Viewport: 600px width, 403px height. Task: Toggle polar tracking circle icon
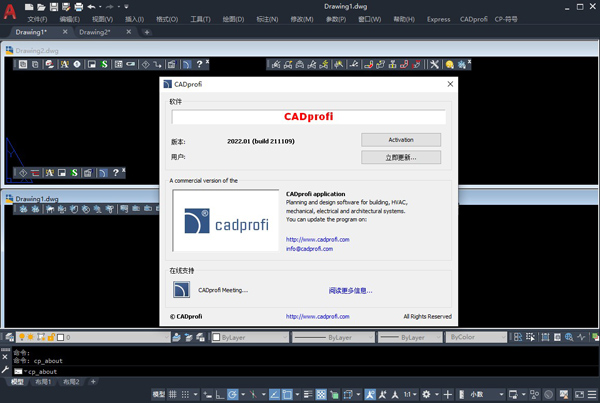point(232,394)
